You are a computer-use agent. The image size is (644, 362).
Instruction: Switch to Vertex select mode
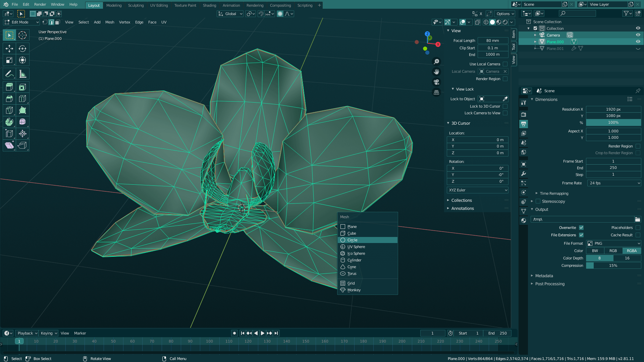click(x=45, y=22)
